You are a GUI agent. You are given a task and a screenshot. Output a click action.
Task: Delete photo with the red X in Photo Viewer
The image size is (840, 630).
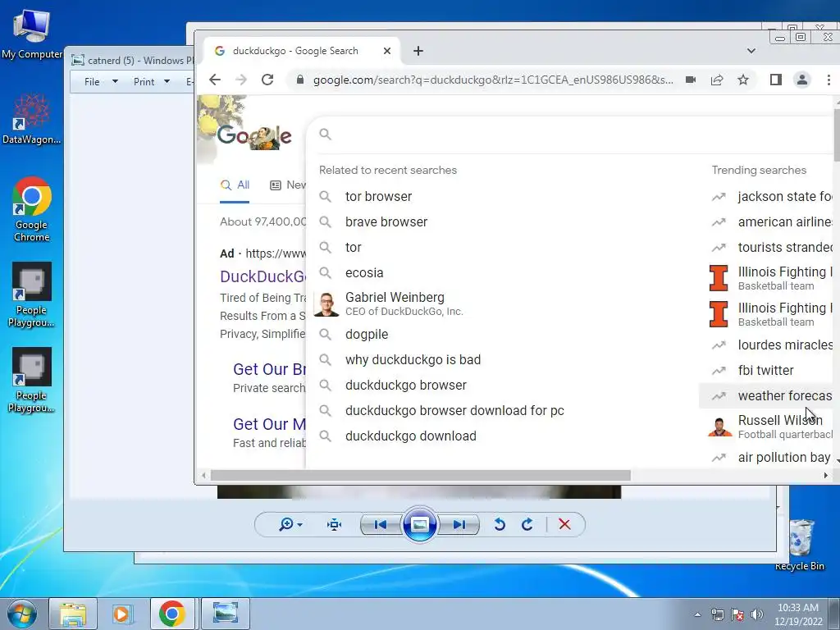point(564,524)
